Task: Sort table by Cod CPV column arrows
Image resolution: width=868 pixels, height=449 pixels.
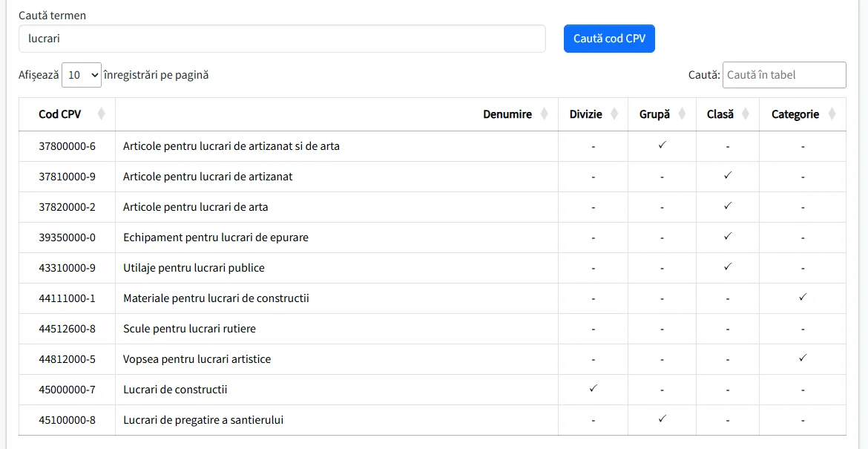Action: point(101,114)
